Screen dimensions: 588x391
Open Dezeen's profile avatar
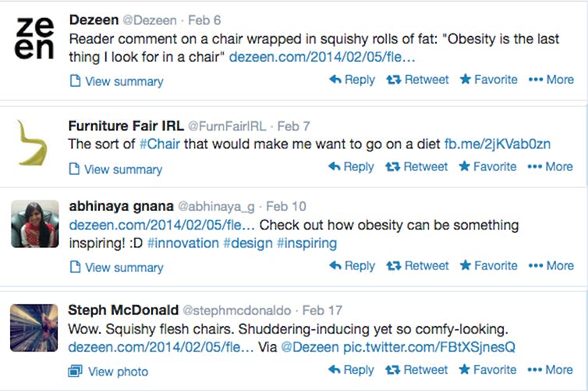[35, 39]
